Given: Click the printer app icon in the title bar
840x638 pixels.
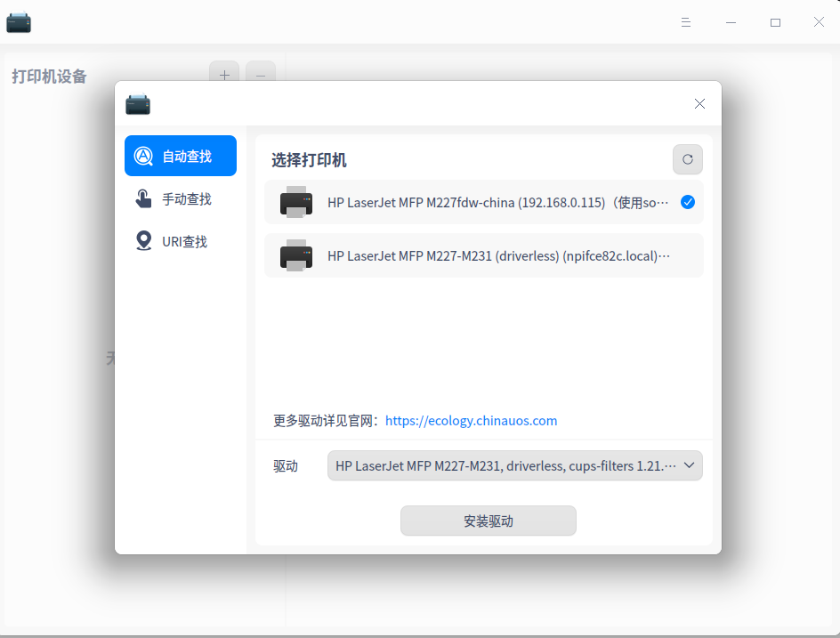Looking at the screenshot, I should click(19, 21).
